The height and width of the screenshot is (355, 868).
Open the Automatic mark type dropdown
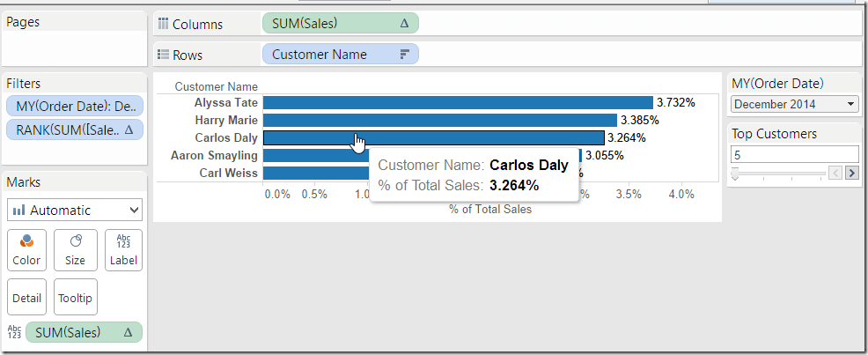(x=74, y=211)
